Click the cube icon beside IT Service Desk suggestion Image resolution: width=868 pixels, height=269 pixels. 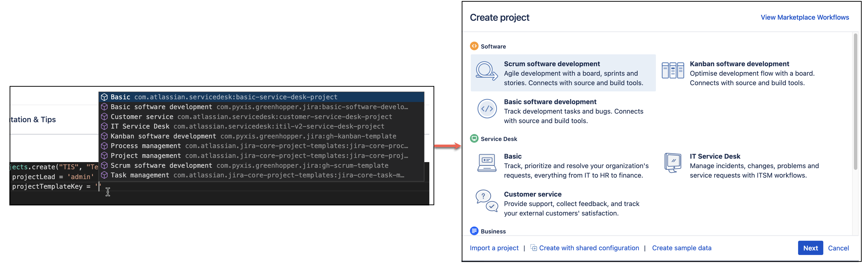pyautogui.click(x=104, y=126)
